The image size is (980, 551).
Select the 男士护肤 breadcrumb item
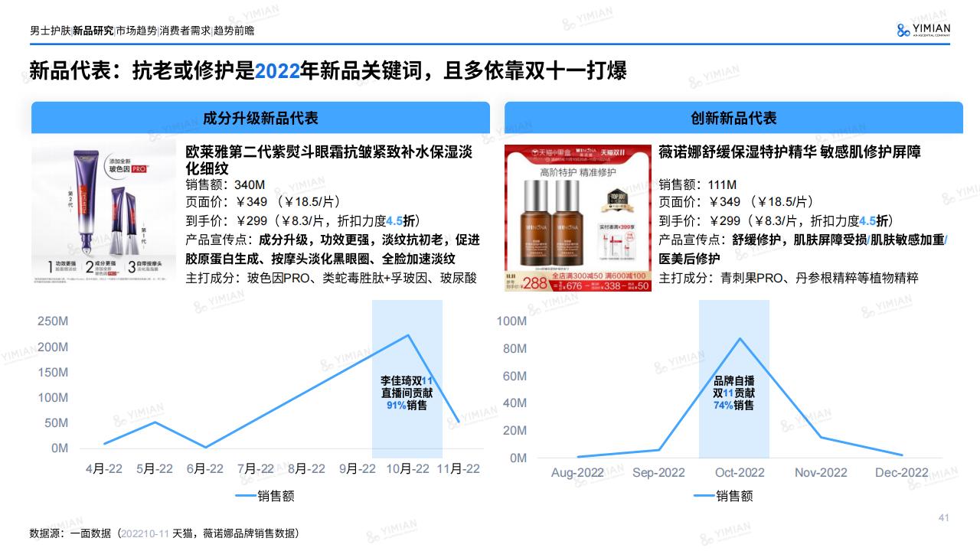click(x=50, y=31)
